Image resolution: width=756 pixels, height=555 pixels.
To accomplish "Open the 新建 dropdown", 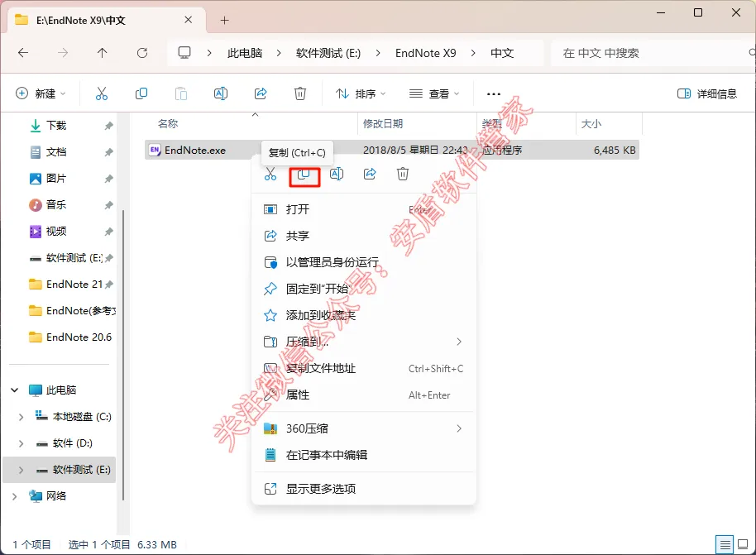I will [x=41, y=93].
